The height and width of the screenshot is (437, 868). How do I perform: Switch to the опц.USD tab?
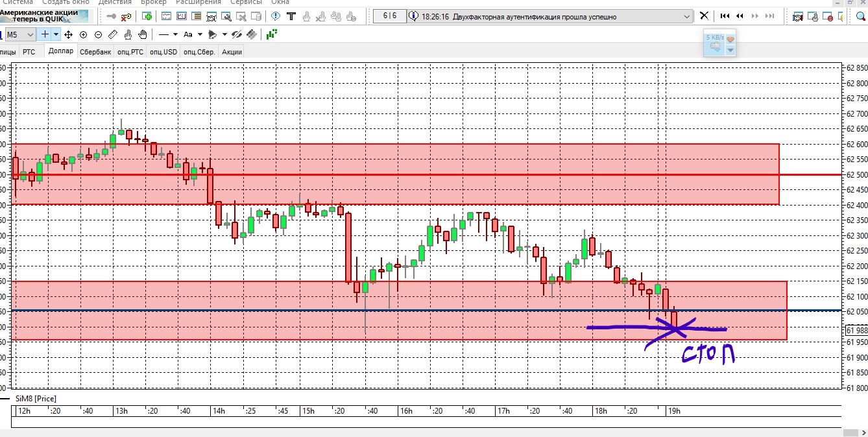[163, 52]
